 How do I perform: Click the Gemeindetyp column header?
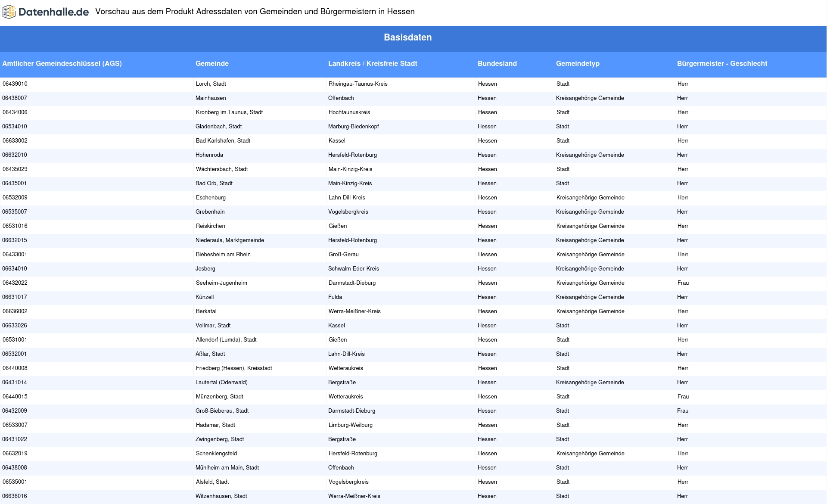tap(578, 64)
